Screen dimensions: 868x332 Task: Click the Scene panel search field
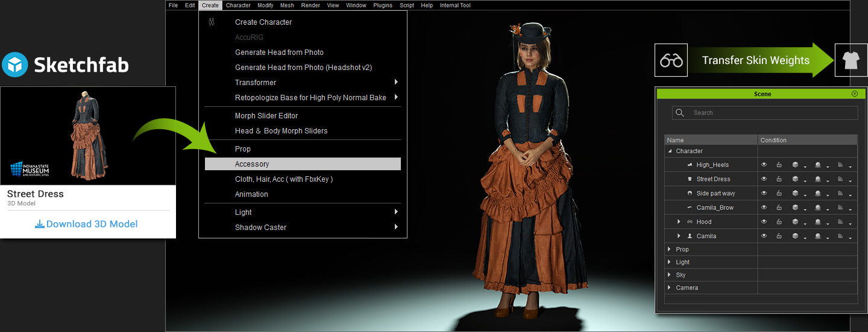772,113
